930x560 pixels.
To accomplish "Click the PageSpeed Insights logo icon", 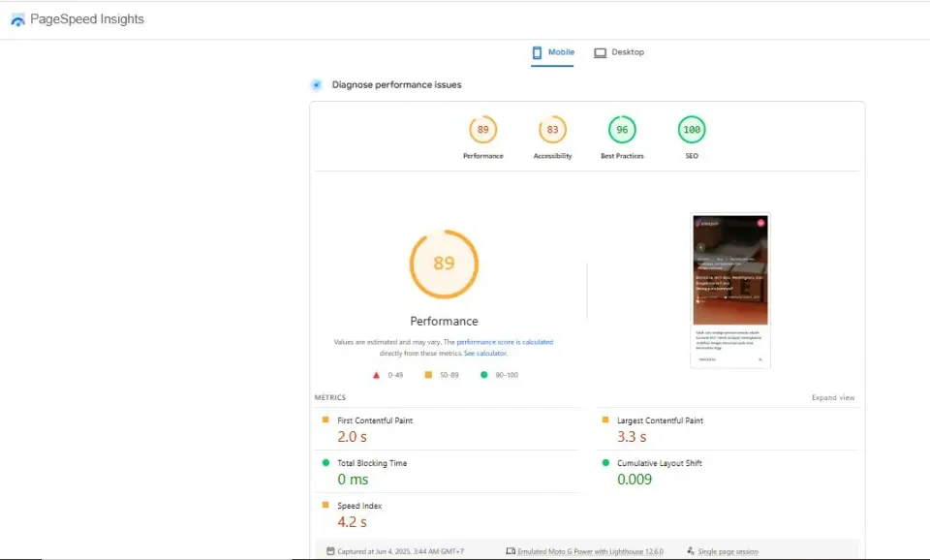I will (17, 19).
